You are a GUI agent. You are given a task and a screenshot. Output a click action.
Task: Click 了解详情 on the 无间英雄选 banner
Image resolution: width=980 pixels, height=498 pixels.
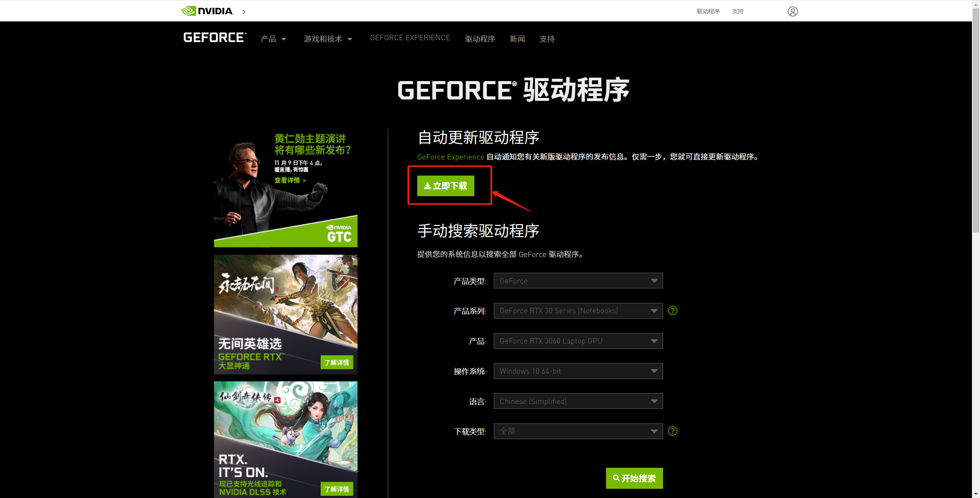tap(336, 362)
